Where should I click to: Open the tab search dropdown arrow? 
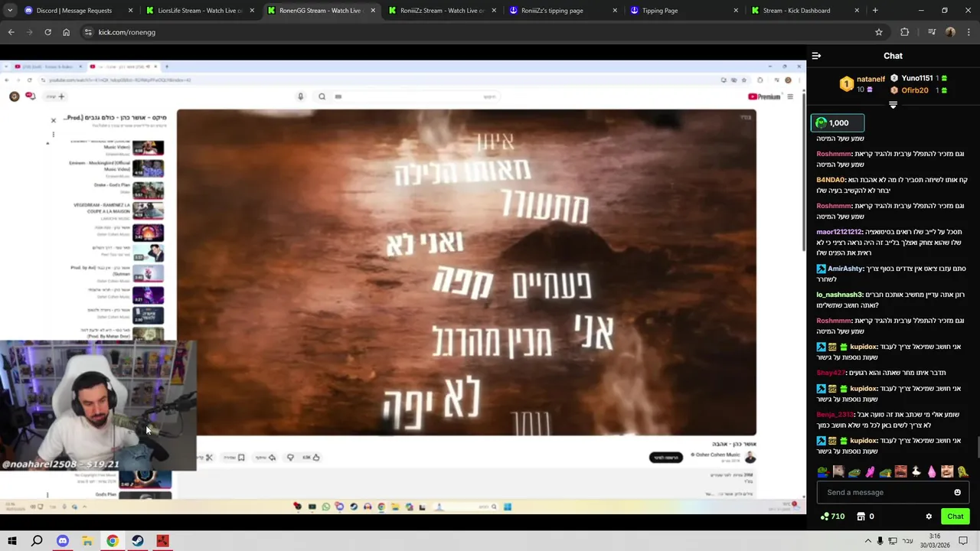coord(9,11)
